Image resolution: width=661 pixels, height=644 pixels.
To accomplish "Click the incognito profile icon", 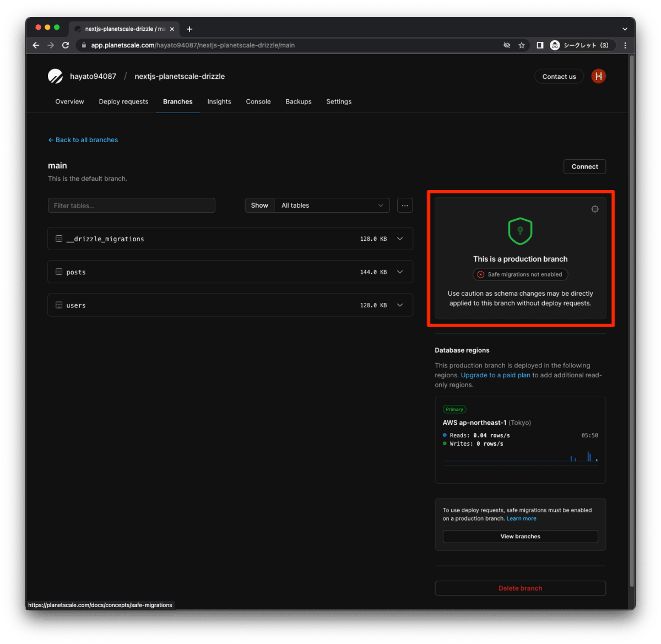I will coord(555,45).
